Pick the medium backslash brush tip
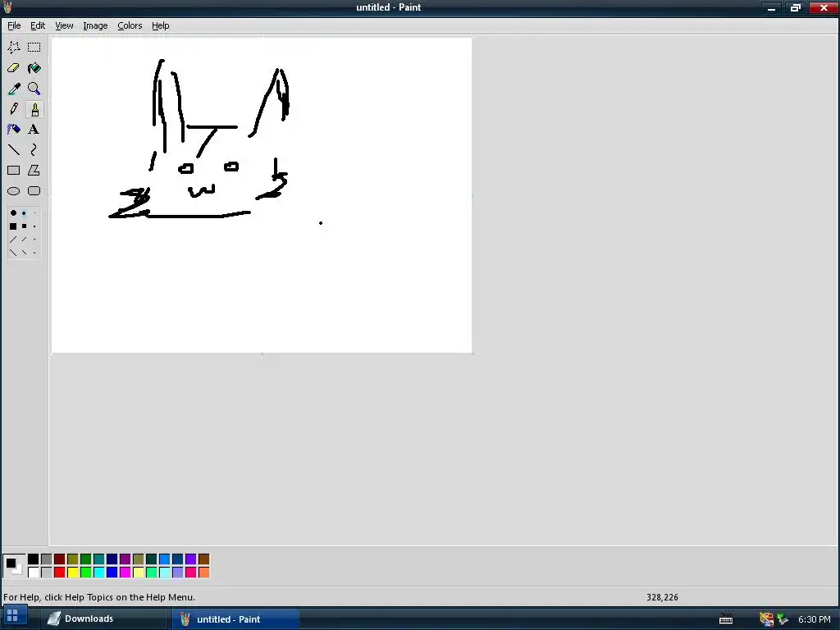 (x=24, y=253)
